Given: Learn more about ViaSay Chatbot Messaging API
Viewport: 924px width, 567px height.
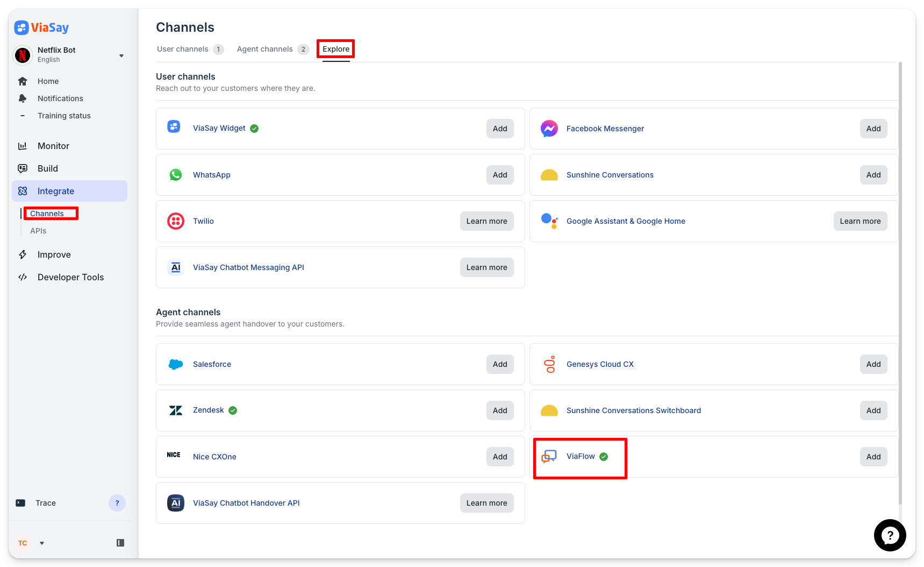Looking at the screenshot, I should (x=486, y=267).
